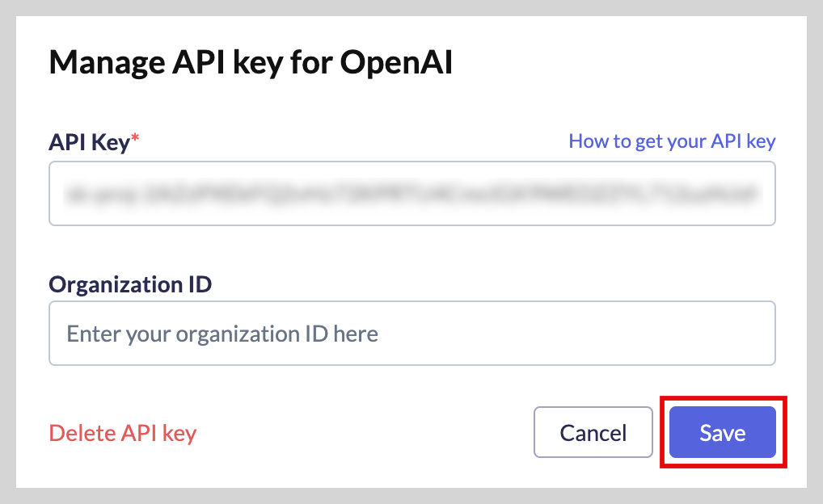
Task: Save the OpenAI API key settings
Action: (x=722, y=432)
